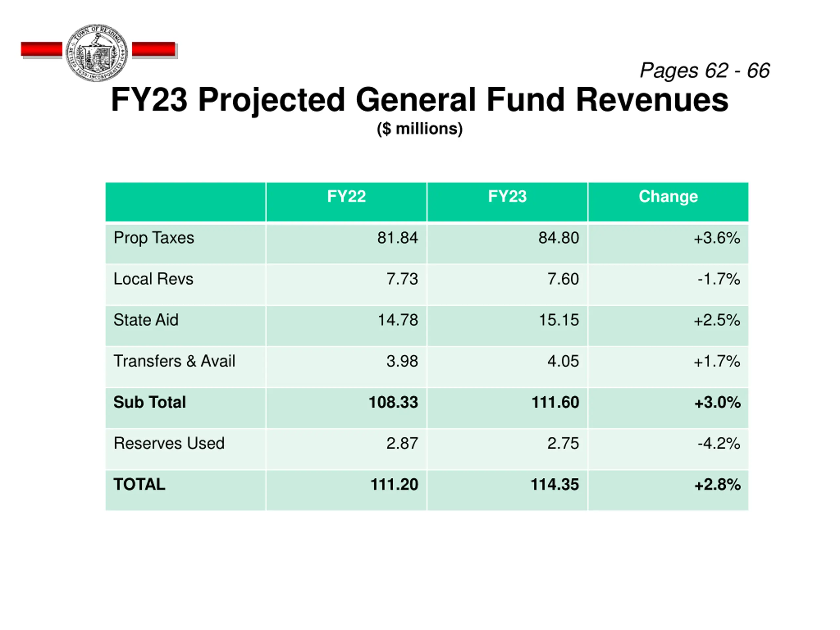Select the Sub Total FY22 value 108.33
The width and height of the screenshot is (840, 630).
point(393,402)
